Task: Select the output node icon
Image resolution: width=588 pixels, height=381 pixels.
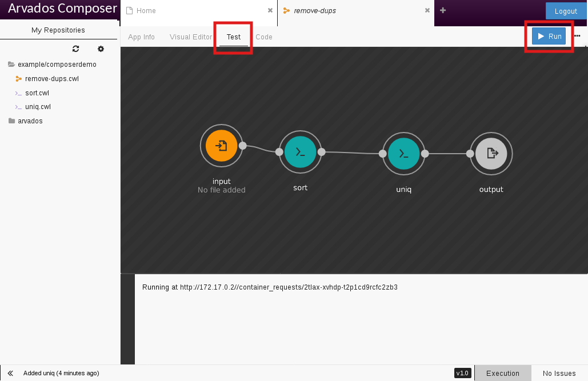Action: pos(491,153)
